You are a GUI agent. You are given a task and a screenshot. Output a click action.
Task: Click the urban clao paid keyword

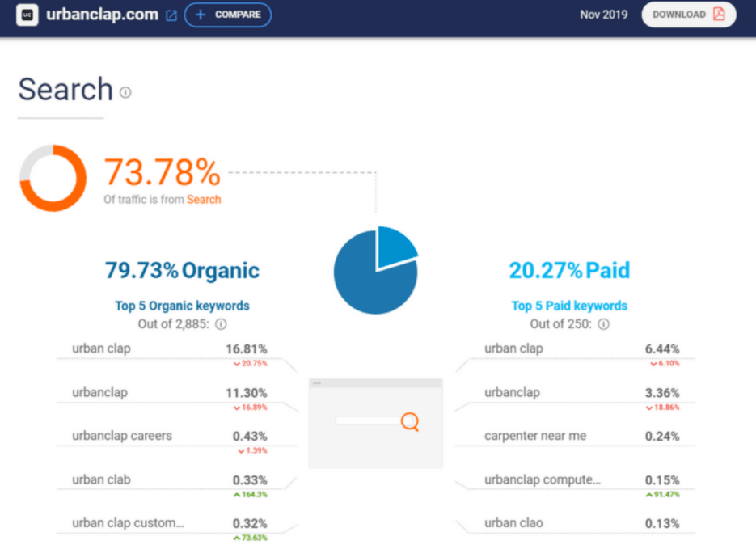(513, 523)
